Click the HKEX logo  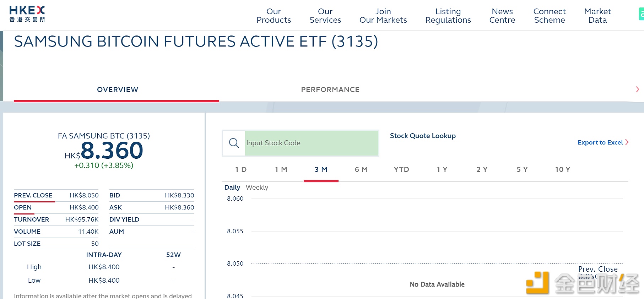pos(27,14)
